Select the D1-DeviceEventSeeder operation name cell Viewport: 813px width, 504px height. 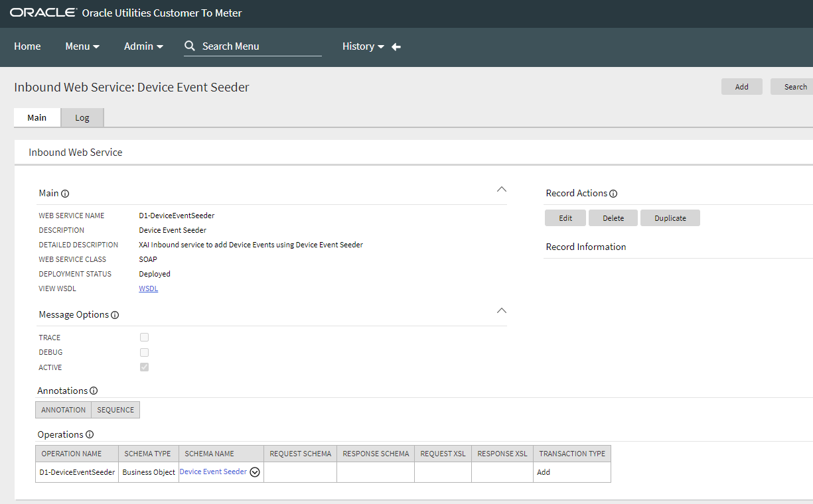tap(77, 472)
